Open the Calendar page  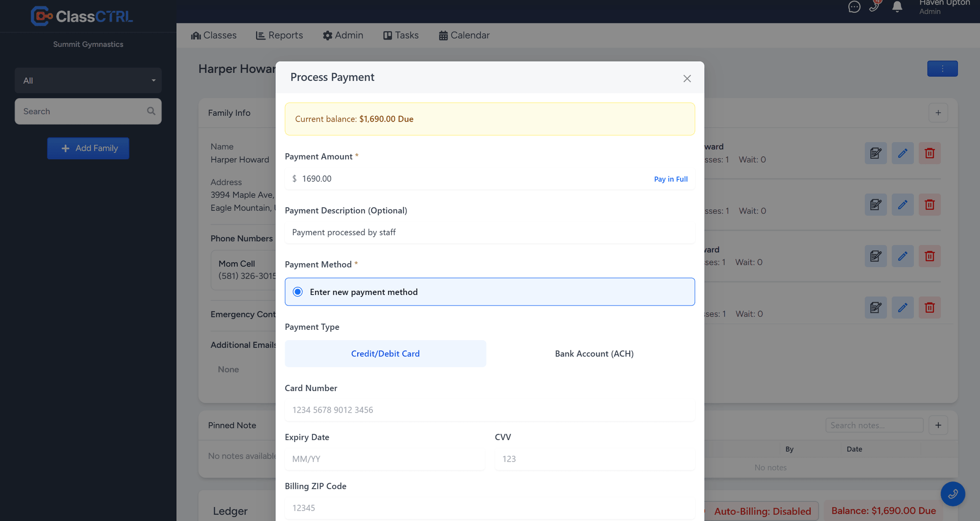pyautogui.click(x=464, y=35)
